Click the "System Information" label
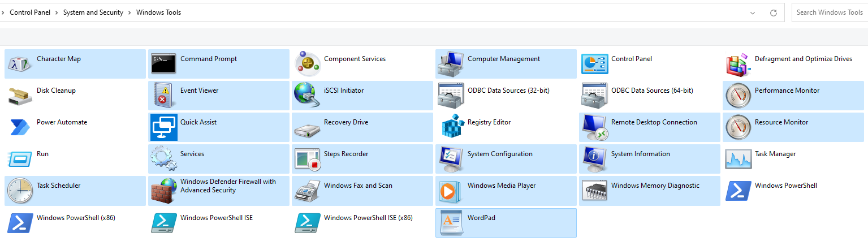 (x=641, y=154)
